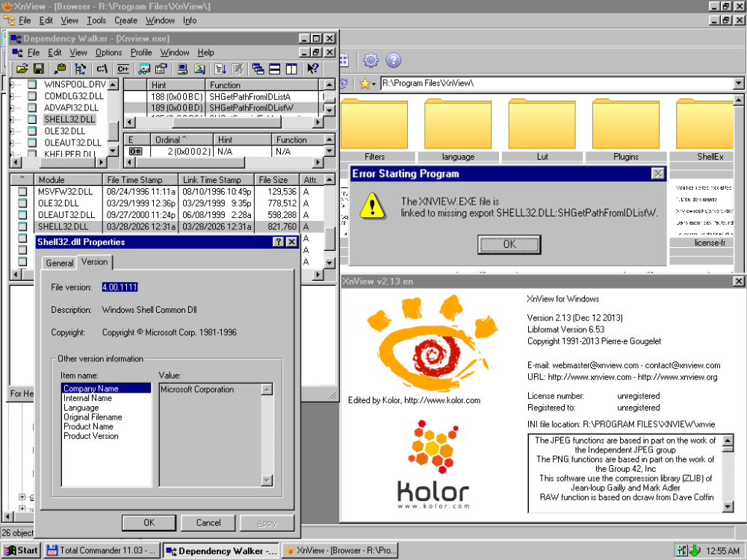
Task: Click the Copy clipboard icon in Dependency Walker toolbar
Action: 60,69
